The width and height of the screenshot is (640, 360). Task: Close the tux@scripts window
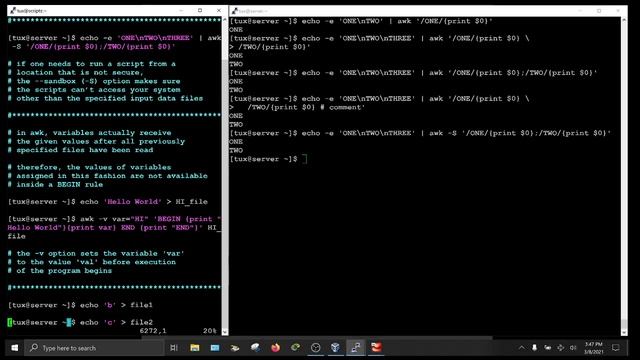tap(219, 11)
